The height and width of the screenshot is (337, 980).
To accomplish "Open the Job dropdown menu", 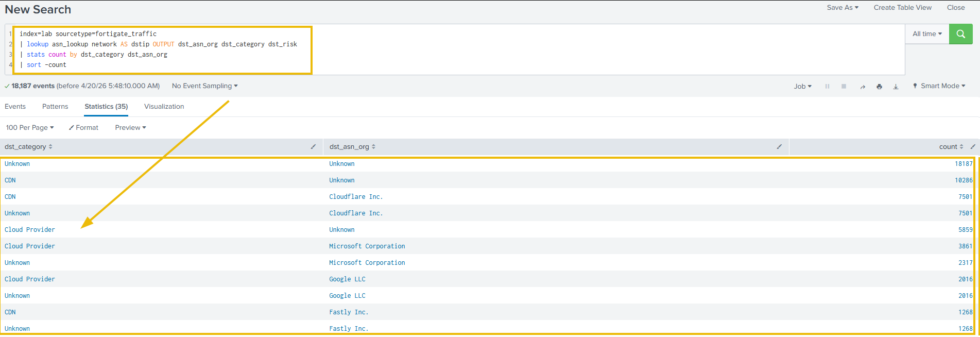I will [x=802, y=87].
